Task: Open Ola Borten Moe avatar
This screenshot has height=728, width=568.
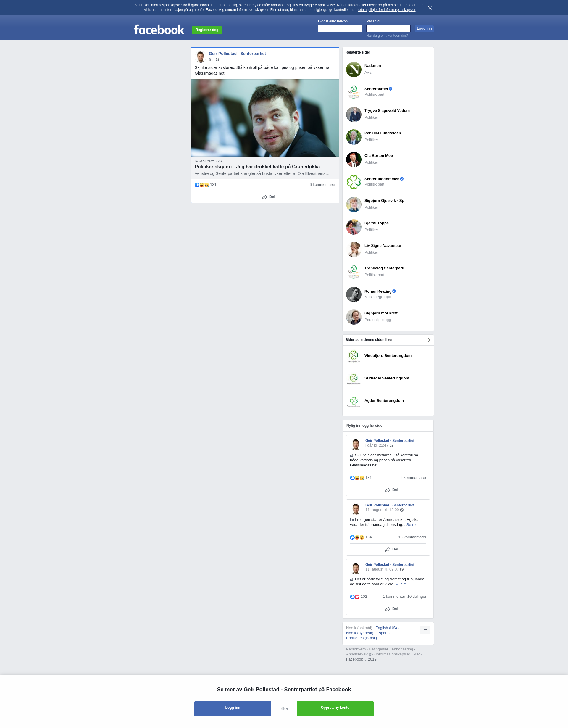Action: (354, 159)
